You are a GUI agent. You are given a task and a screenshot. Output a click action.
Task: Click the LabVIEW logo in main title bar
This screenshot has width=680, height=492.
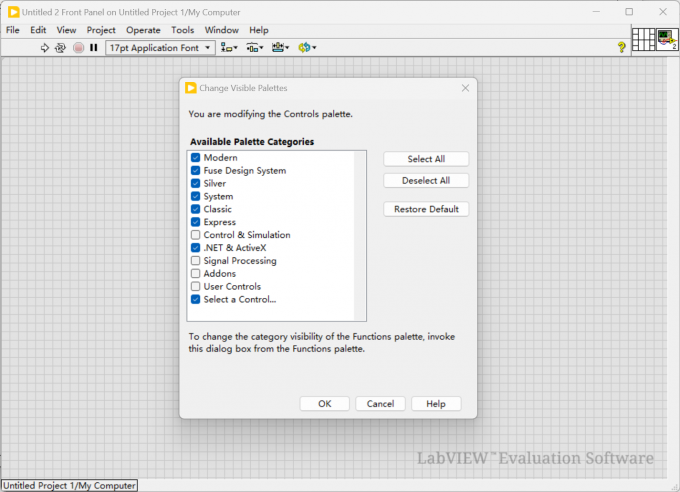[x=13, y=12]
